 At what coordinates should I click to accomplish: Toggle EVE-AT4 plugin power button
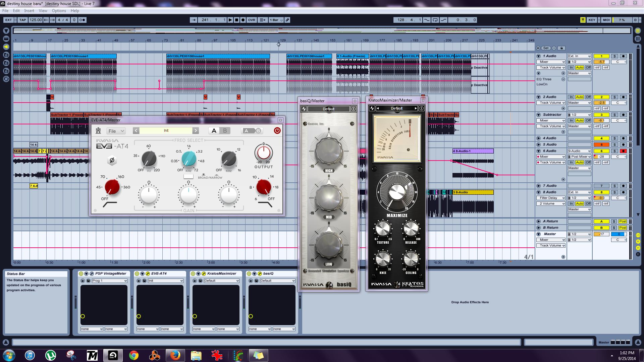click(277, 131)
